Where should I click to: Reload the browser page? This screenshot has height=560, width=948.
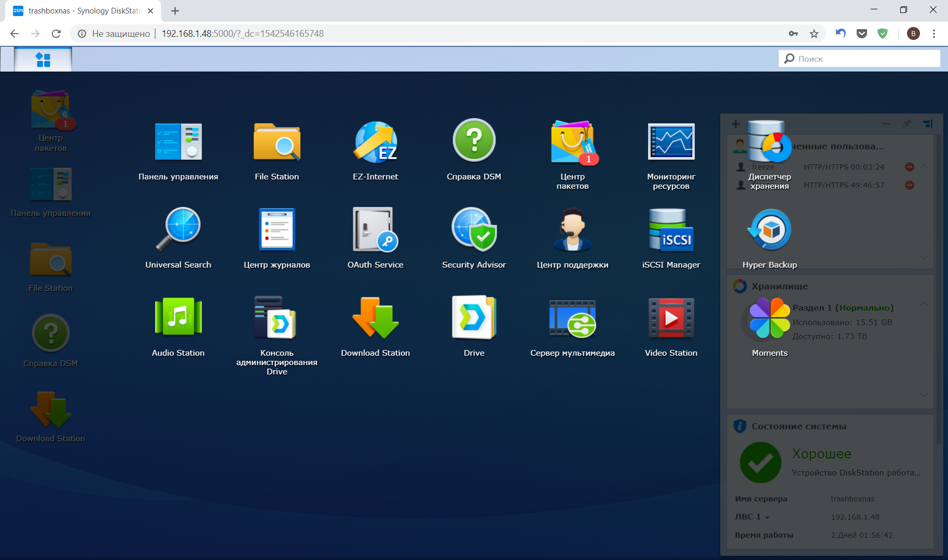(x=56, y=34)
